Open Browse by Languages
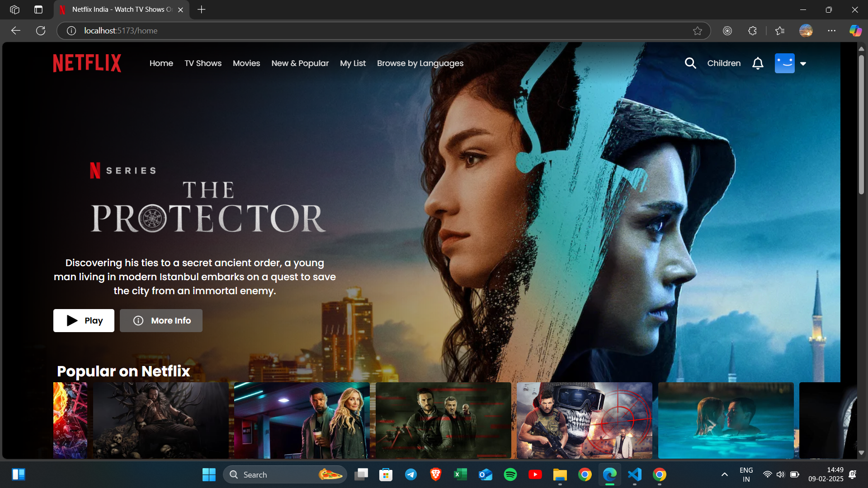 (420, 63)
